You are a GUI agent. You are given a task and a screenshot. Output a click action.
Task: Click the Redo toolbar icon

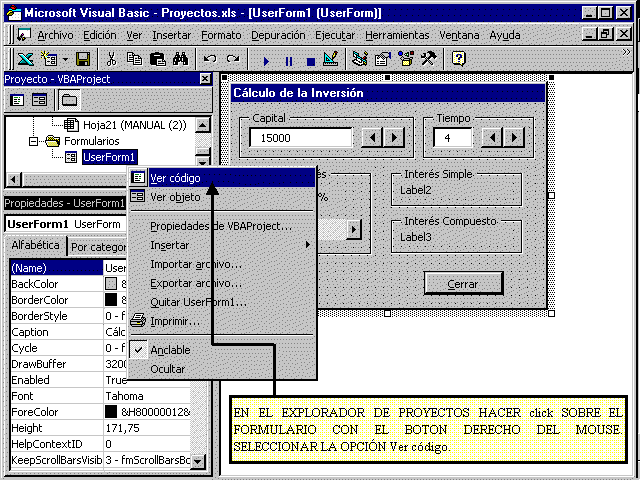[233, 60]
